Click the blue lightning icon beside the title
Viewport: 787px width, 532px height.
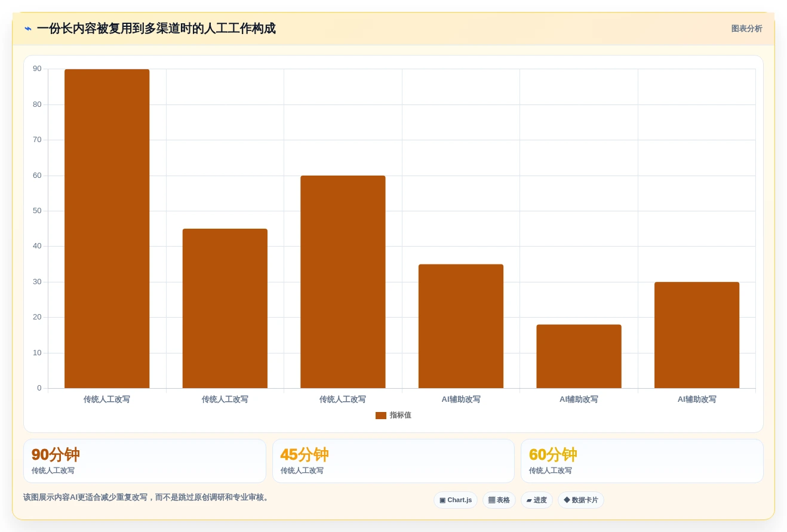[x=28, y=29]
